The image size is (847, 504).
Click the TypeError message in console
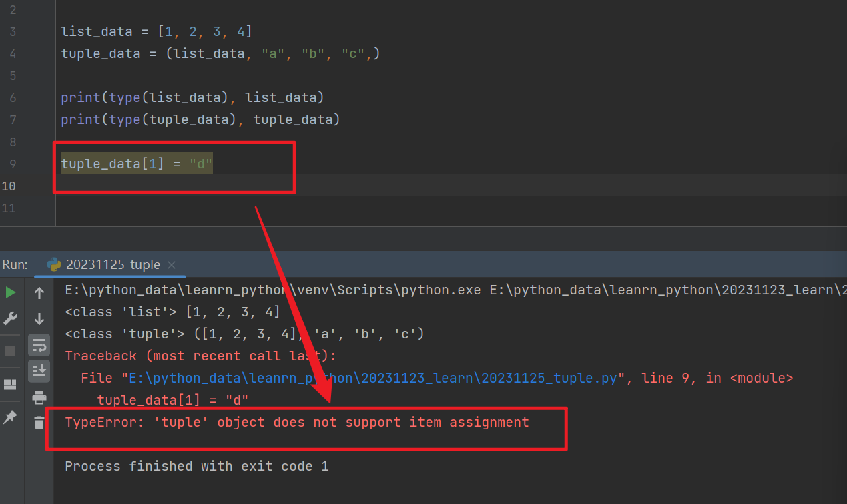[x=297, y=422]
